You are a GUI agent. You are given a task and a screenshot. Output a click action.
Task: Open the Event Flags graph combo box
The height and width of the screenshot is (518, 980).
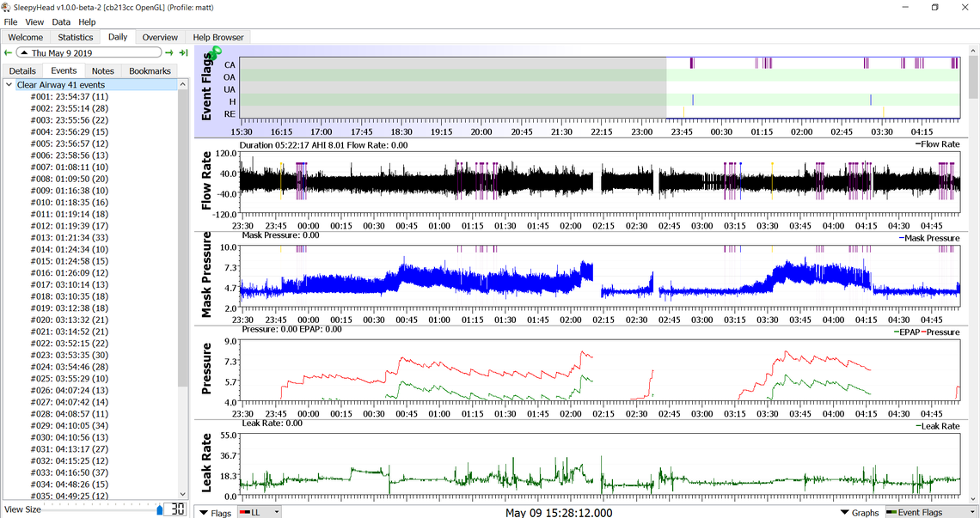[931, 512]
